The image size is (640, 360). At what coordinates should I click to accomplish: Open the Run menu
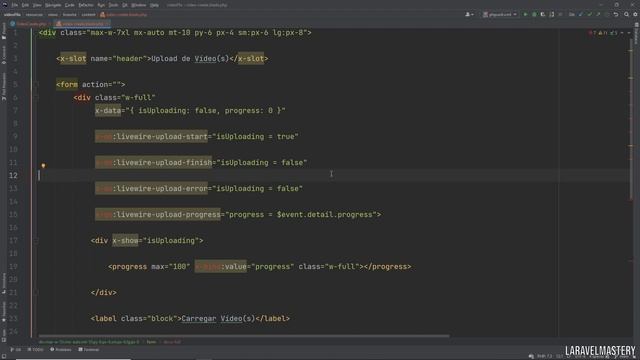click(101, 5)
